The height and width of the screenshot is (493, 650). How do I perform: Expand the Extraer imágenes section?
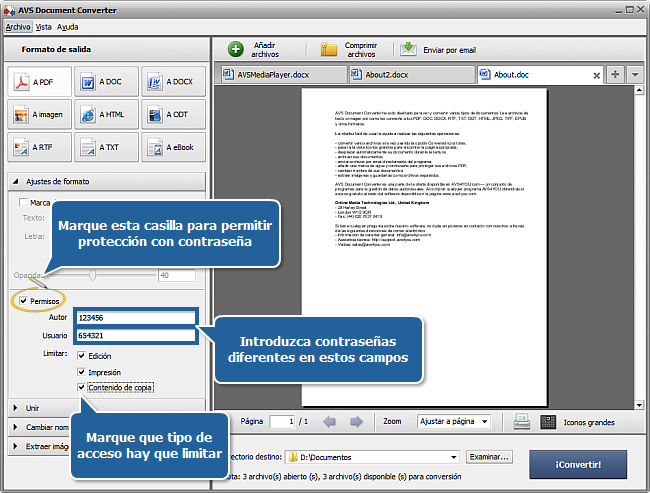coord(40,446)
